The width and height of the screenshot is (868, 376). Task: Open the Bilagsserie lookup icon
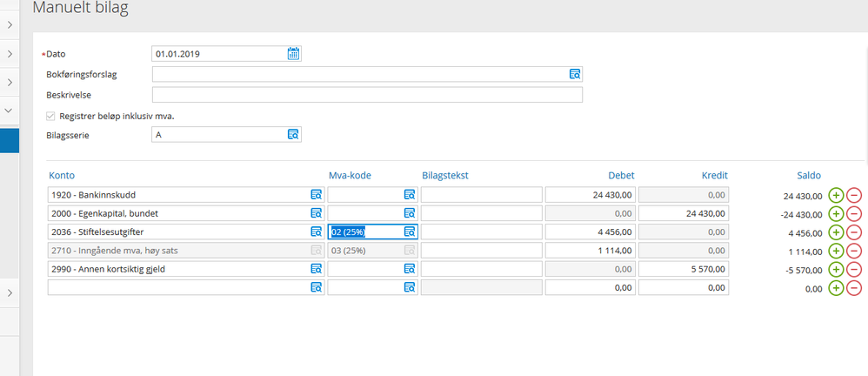coord(293,135)
